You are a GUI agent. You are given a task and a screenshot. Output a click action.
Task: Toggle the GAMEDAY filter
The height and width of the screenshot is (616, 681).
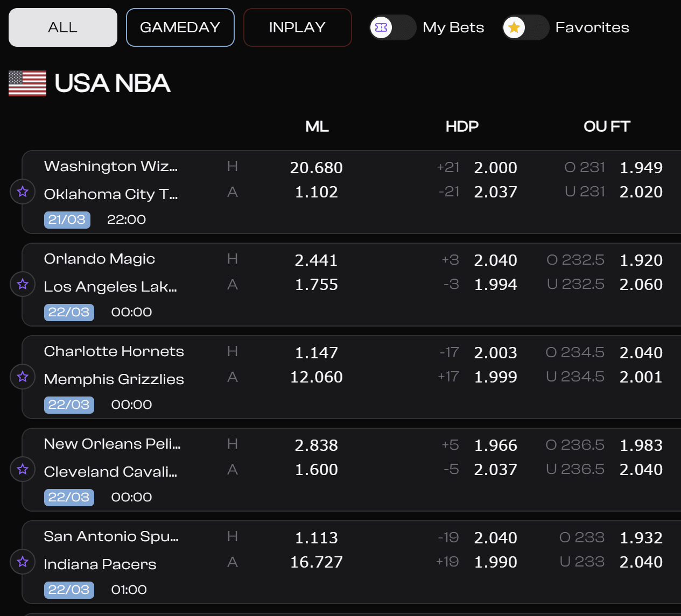point(180,27)
